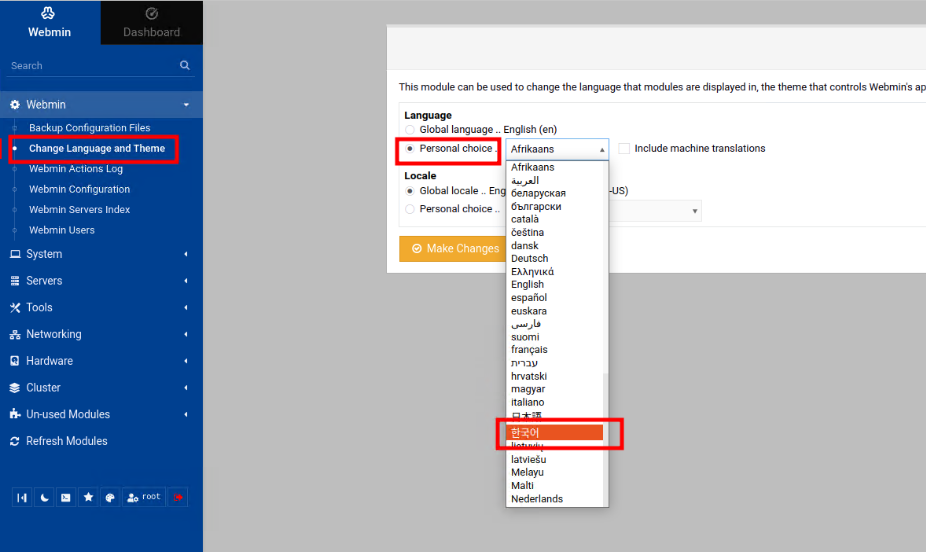
Task: Expand the Cluster category arrow
Action: pos(186,388)
